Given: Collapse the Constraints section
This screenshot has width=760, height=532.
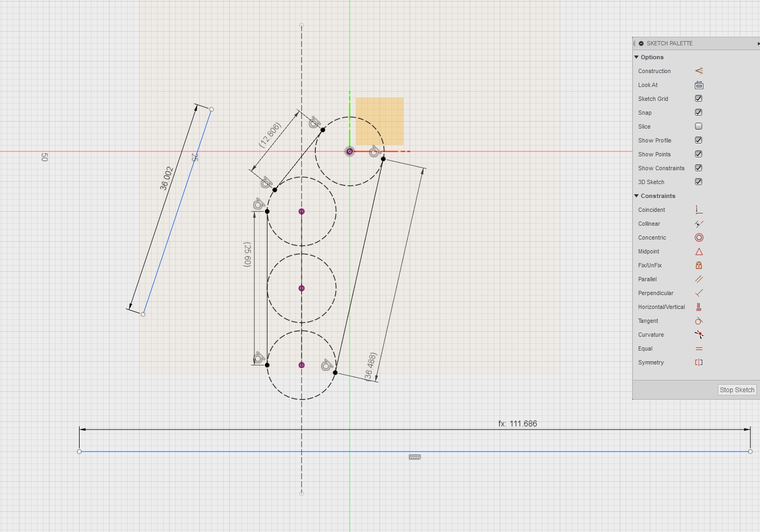Looking at the screenshot, I should 637,196.
